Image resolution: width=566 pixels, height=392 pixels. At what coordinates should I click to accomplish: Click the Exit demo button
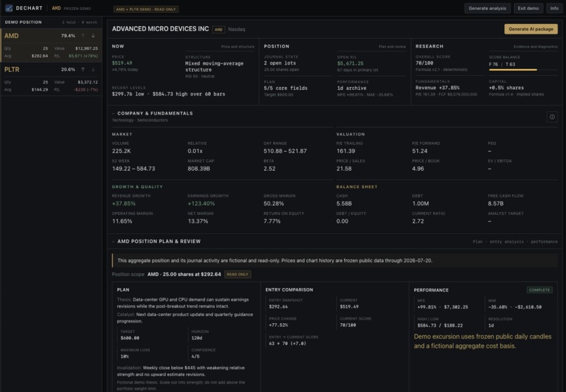click(528, 8)
